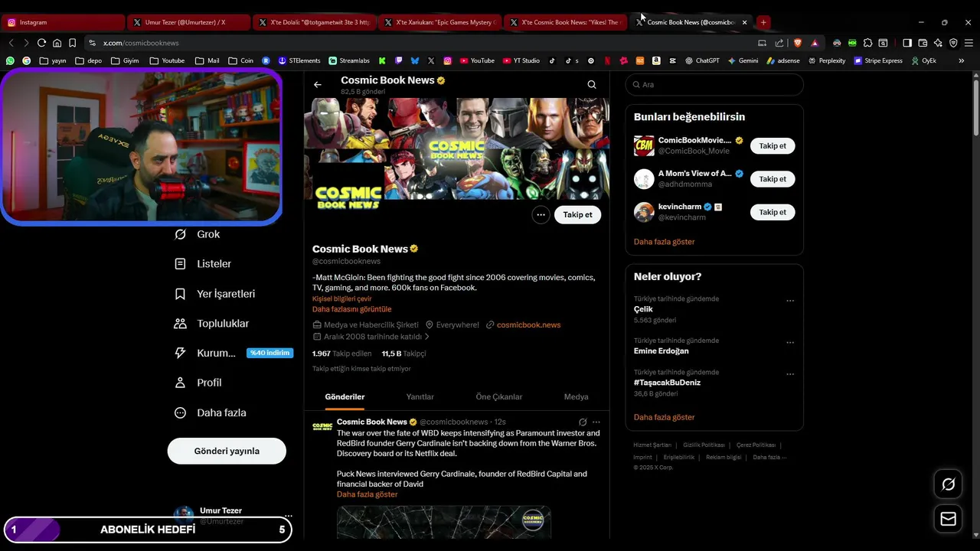Screen dimensions: 980x551
Task: Open the yayın bookmarks folder
Action: (x=53, y=60)
